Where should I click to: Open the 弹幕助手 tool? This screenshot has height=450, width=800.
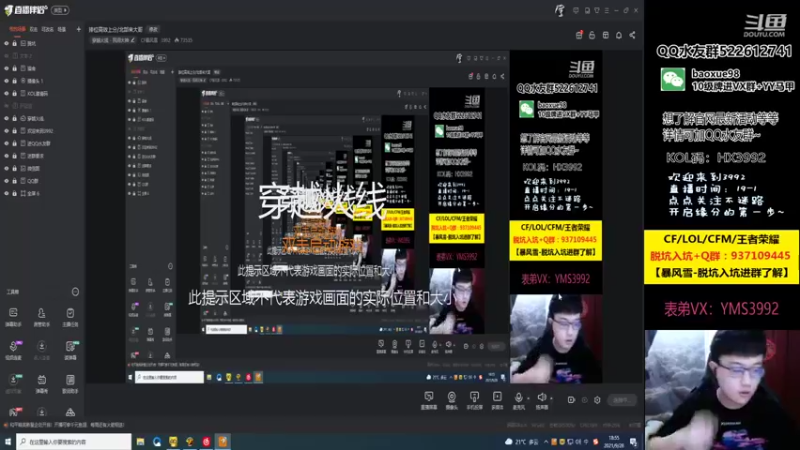13,317
